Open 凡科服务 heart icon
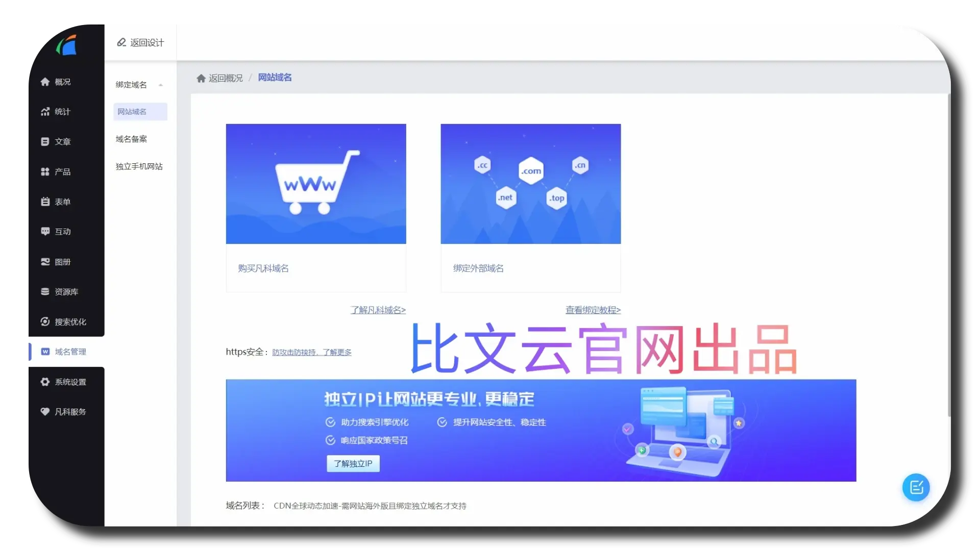Image resolution: width=980 pixels, height=551 pixels. click(x=45, y=412)
